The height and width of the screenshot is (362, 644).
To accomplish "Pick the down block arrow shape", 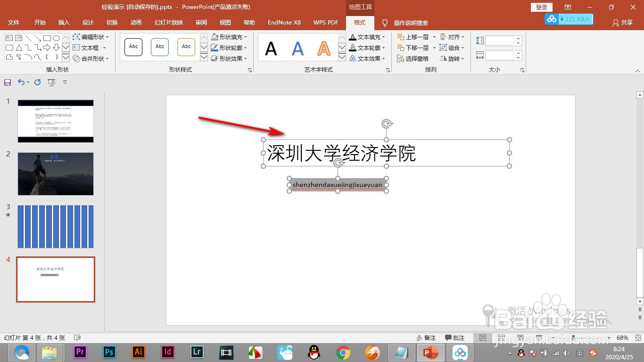I will pos(56,48).
